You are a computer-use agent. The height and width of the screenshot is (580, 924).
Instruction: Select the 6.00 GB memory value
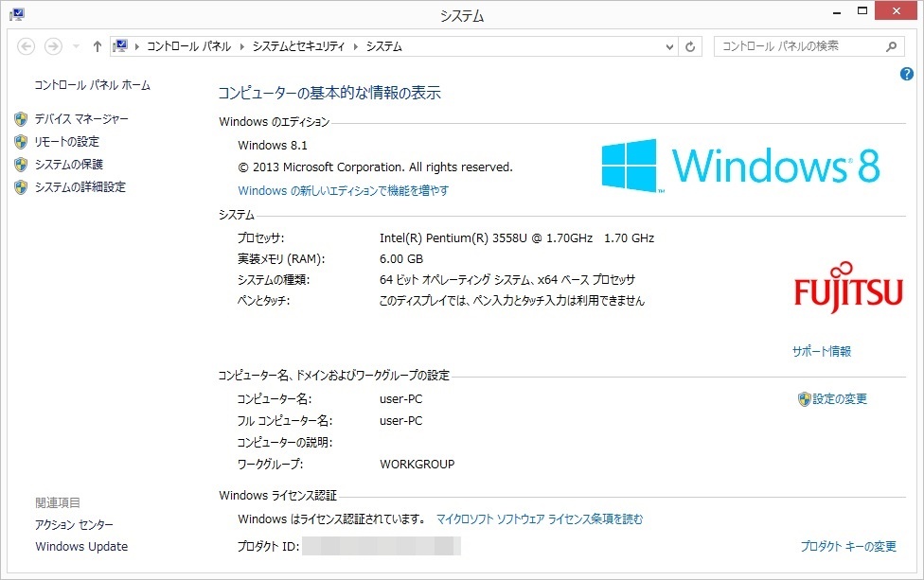(x=401, y=259)
